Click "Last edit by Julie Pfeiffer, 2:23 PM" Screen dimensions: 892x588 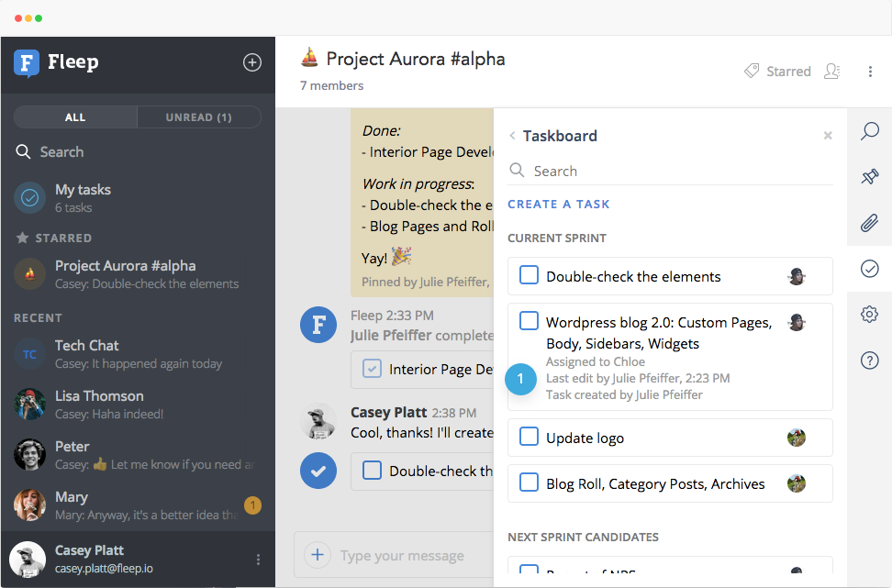tap(638, 378)
